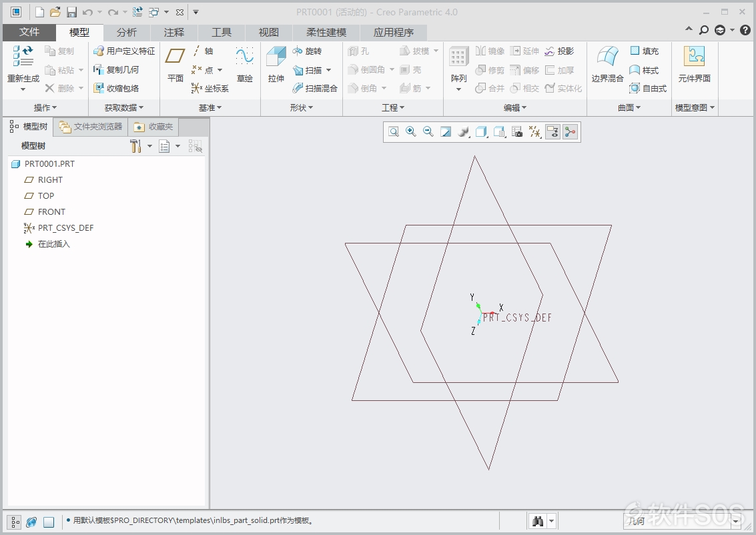Click Zoom In magnifier icon
This screenshot has width=756, height=535.
411,131
